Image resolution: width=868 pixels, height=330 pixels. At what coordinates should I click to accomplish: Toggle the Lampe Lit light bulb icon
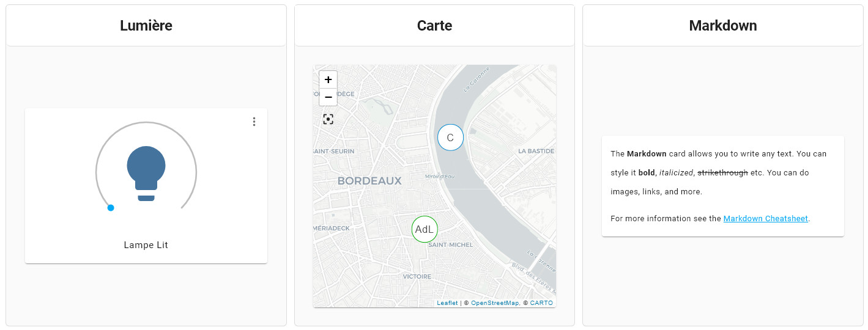tap(146, 174)
